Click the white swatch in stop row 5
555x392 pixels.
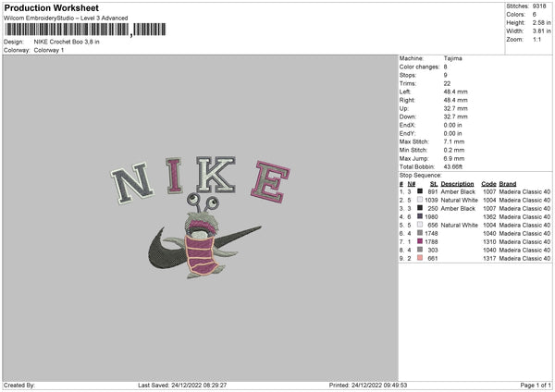click(420, 225)
